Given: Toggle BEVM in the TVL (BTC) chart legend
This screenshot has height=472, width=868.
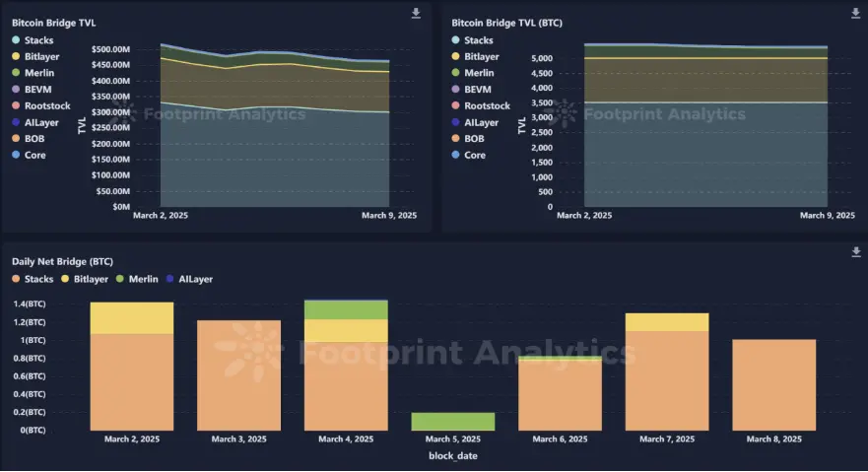Looking at the screenshot, I should [x=471, y=89].
